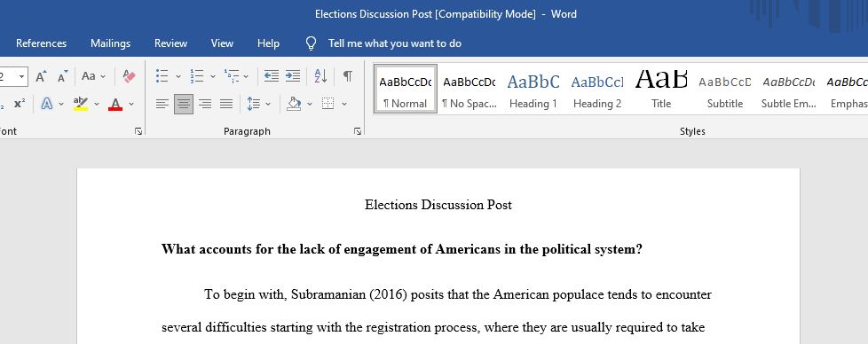Click the Tell me what you want to do box
This screenshot has height=344, width=868.
click(x=395, y=43)
